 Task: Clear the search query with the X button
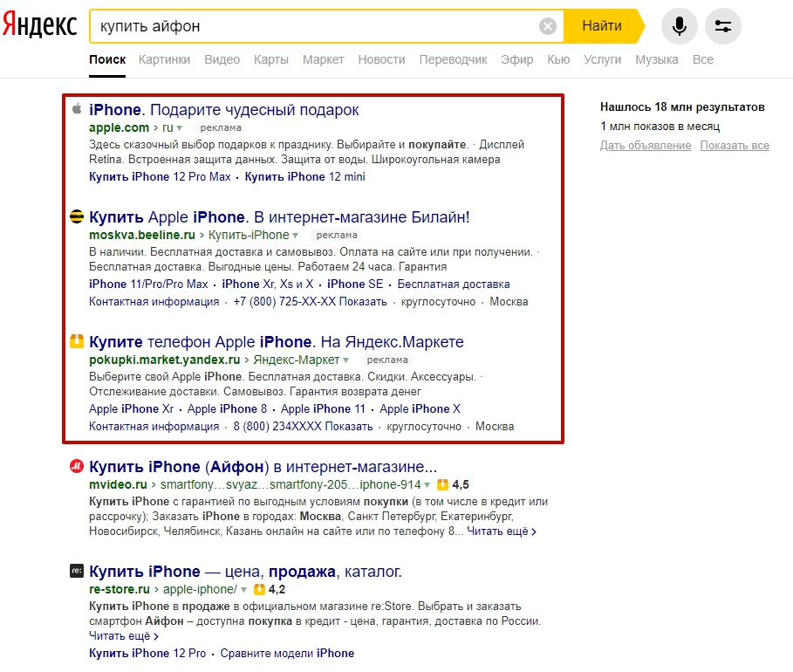pos(547,26)
